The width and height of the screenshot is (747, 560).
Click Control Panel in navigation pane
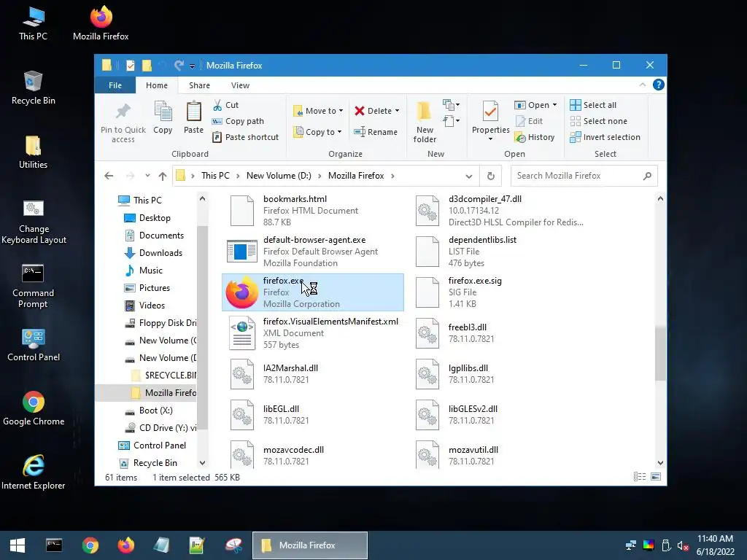point(159,446)
